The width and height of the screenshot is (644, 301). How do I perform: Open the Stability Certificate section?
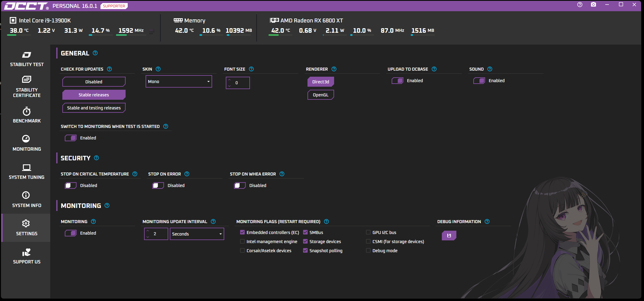click(27, 87)
